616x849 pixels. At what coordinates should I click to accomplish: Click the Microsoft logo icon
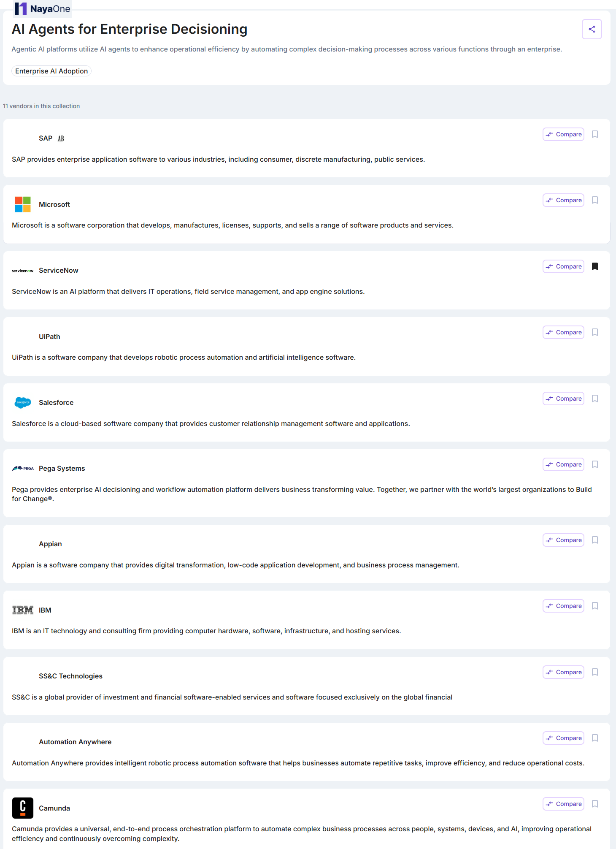[23, 204]
